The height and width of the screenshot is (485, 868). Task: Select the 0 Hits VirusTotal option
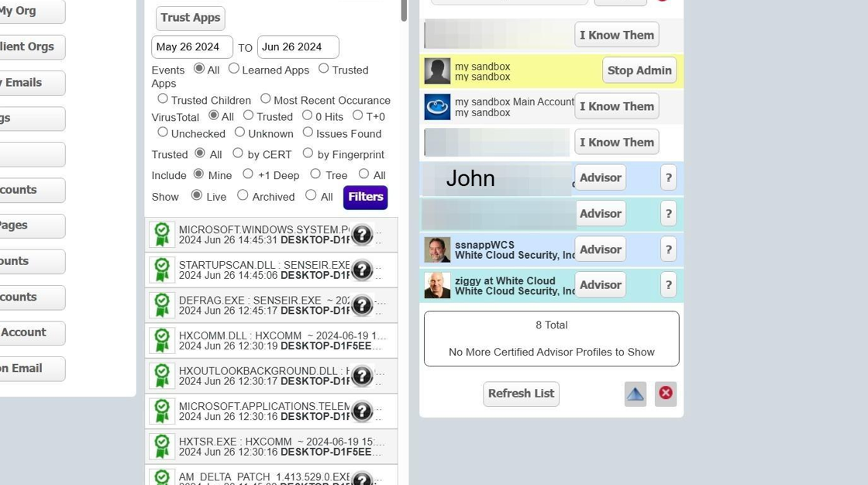tap(306, 115)
